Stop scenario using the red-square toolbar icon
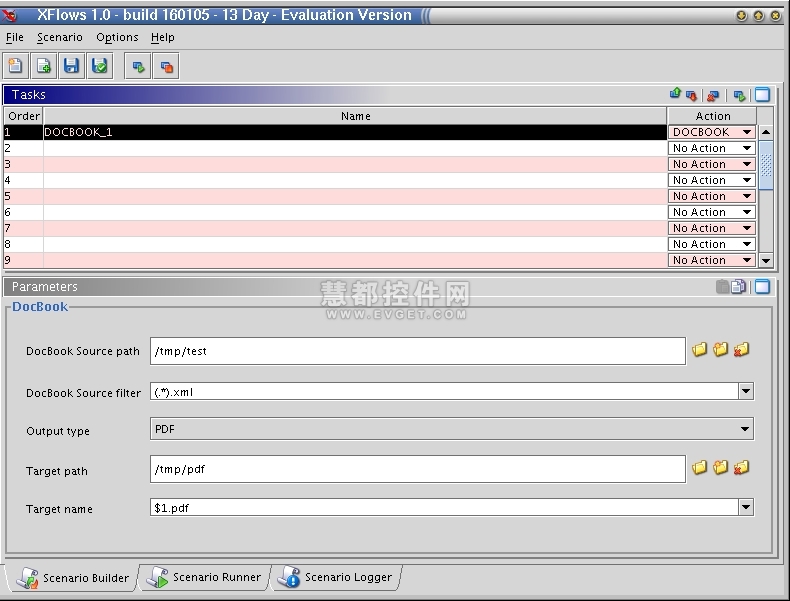 [166, 66]
